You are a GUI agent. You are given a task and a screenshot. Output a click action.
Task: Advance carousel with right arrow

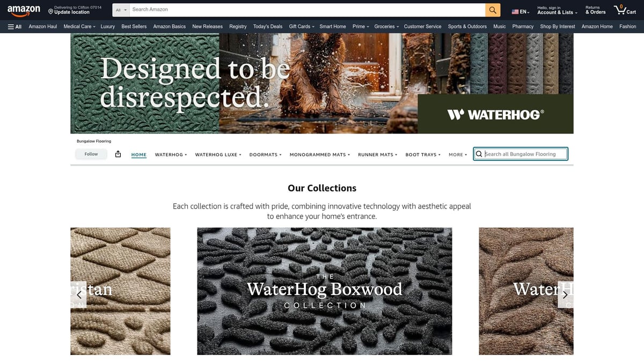coord(565,294)
